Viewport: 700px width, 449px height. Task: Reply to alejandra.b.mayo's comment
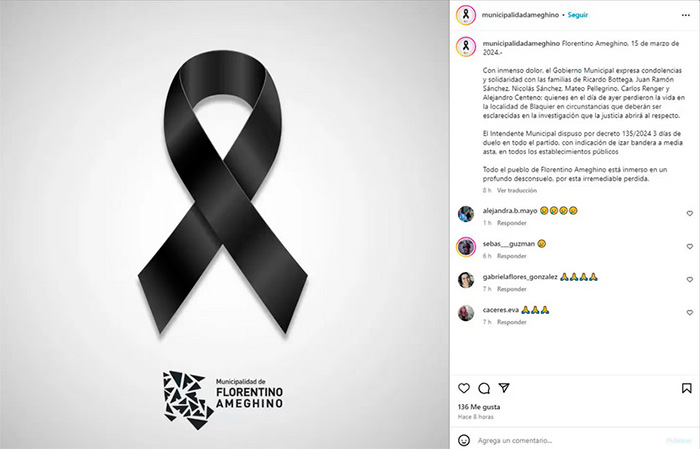[512, 223]
